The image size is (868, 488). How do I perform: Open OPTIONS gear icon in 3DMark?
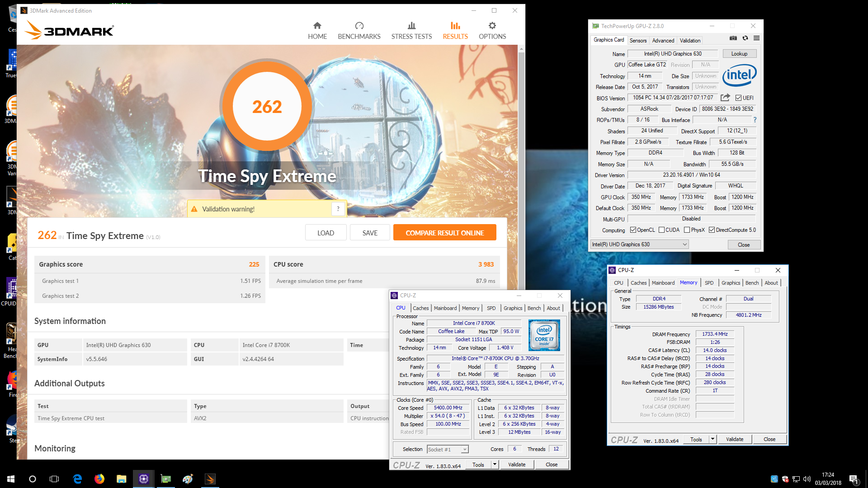pos(492,26)
